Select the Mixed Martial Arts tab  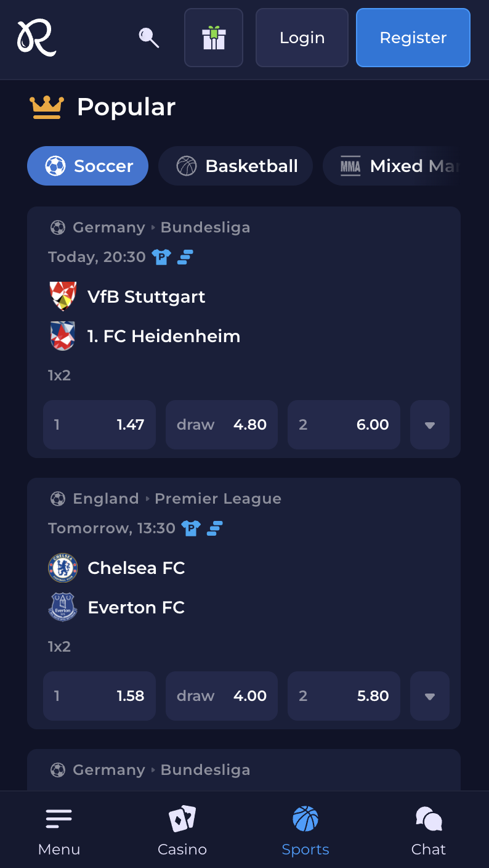coord(400,166)
